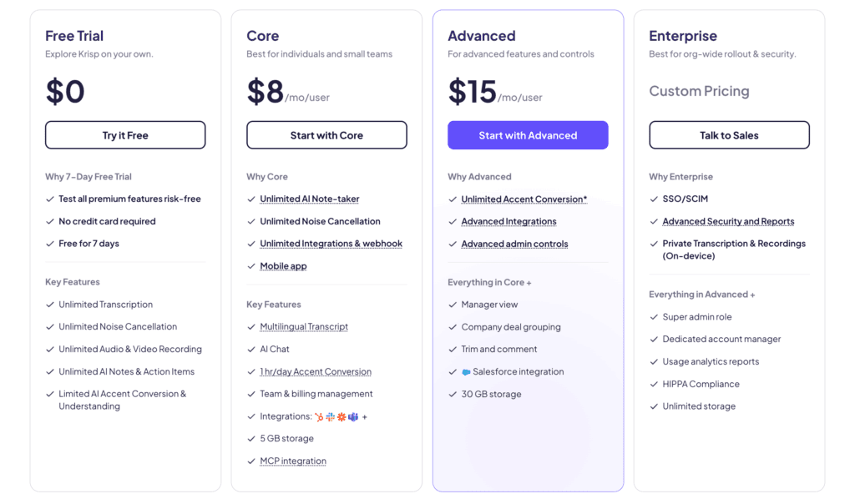This screenshot has height=504, width=855.
Task: Choose the Start with Advanced button
Action: tap(528, 135)
